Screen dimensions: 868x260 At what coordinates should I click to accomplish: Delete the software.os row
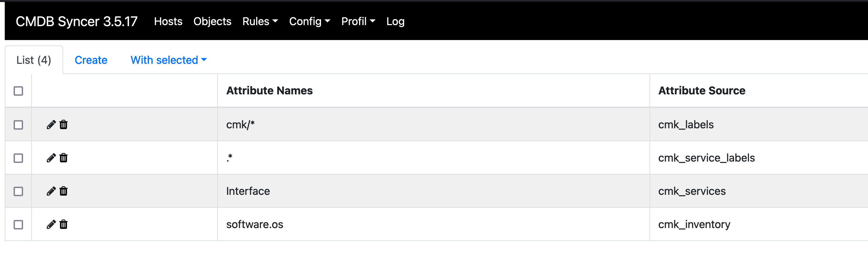click(63, 224)
